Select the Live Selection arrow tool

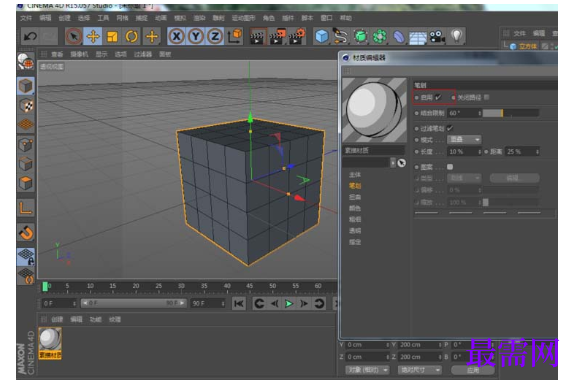pos(74,36)
